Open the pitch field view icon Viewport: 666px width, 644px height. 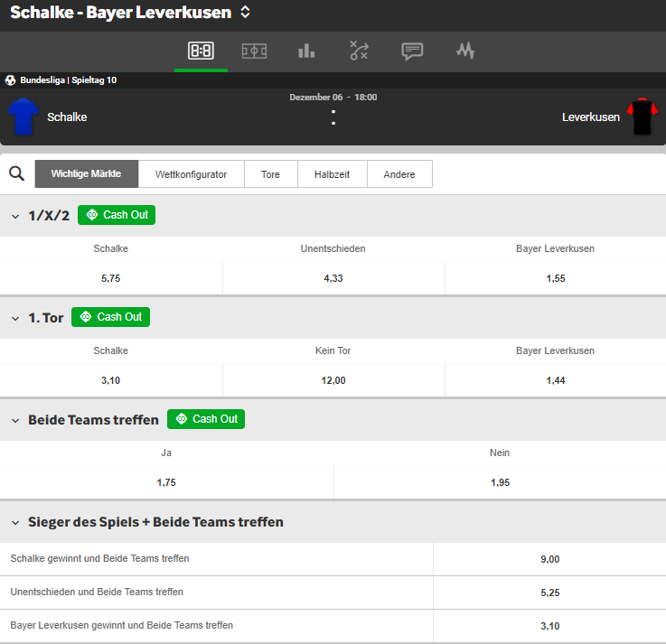pyautogui.click(x=254, y=51)
